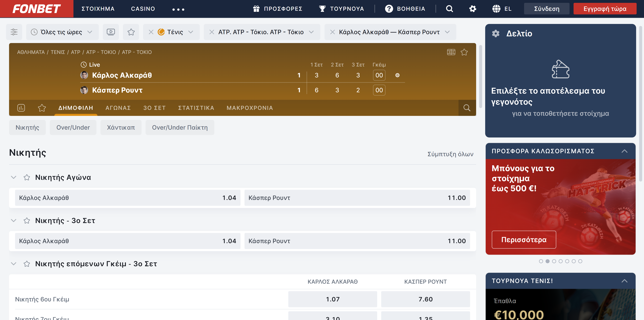The width and height of the screenshot is (644, 320).
Task: Select the ΣΤΑΤΙΣΤΙΚΑ tab
Action: point(196,108)
